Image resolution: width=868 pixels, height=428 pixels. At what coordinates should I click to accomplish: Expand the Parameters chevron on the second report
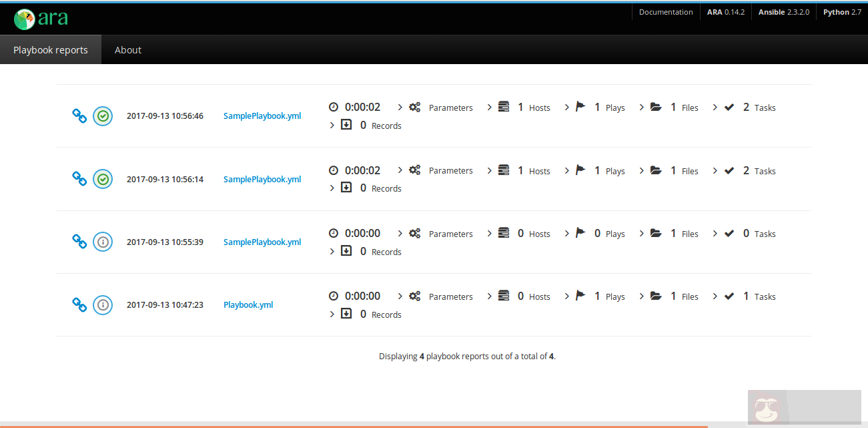pos(400,170)
